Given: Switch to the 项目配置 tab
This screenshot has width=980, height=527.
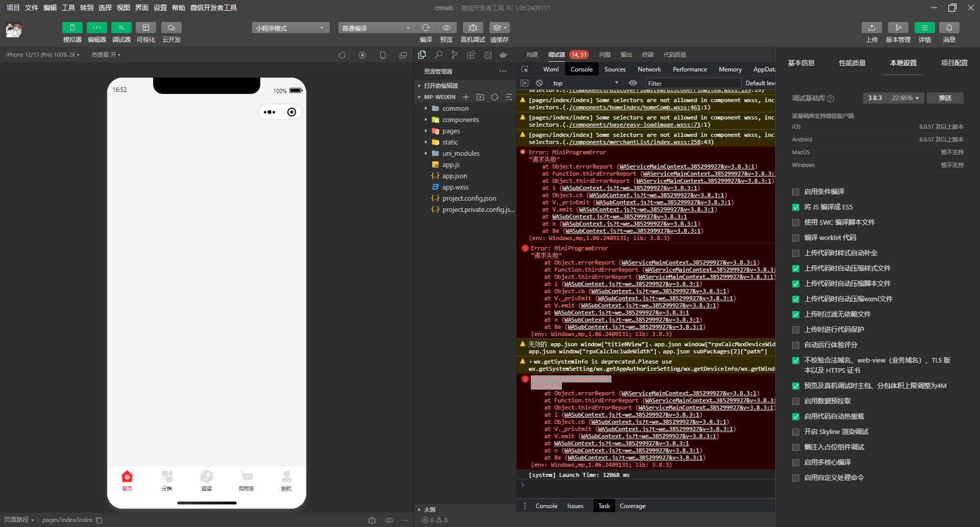Looking at the screenshot, I should click(x=954, y=63).
